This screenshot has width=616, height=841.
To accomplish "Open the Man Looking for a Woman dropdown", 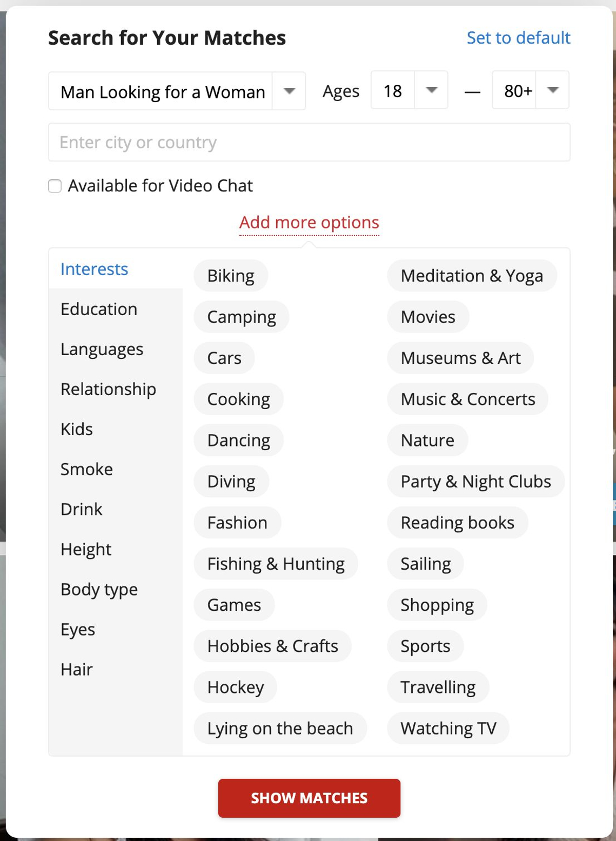I will 177,91.
